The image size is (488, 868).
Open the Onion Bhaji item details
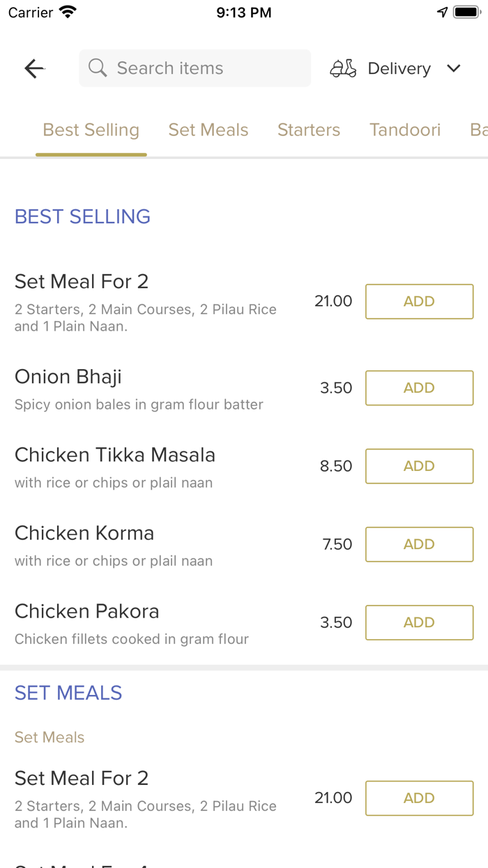point(68,377)
